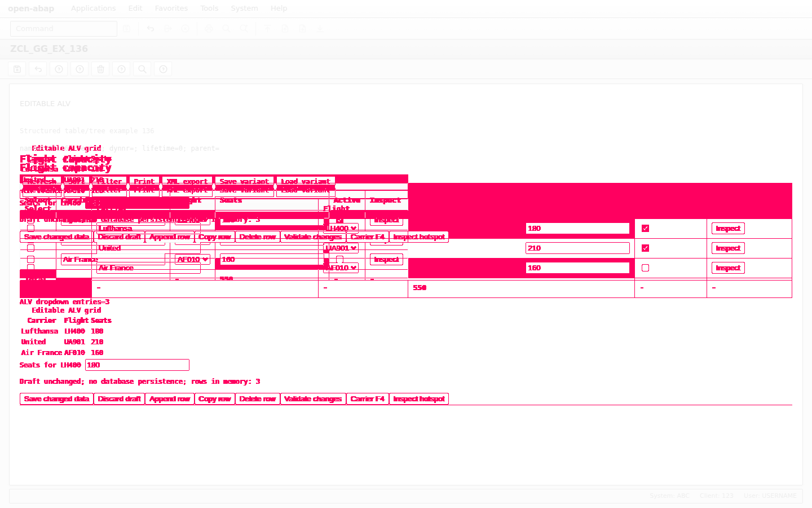Screen dimensions: 812x508
Task: Expand the UA901 flight dropdown
Action: tap(341, 248)
